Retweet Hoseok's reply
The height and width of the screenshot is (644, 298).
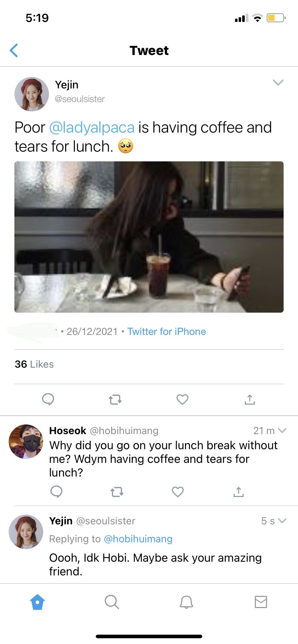[117, 492]
